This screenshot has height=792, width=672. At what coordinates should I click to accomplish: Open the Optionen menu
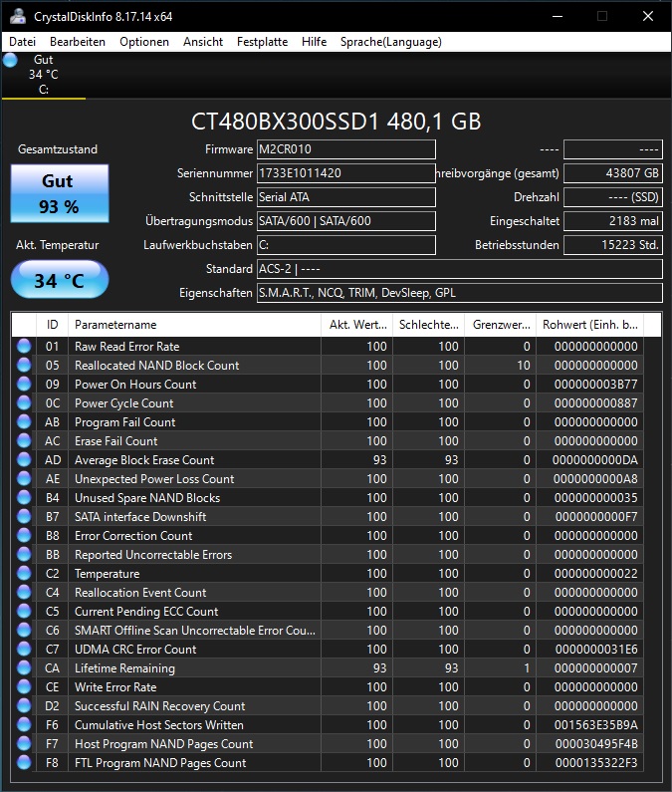(x=144, y=42)
